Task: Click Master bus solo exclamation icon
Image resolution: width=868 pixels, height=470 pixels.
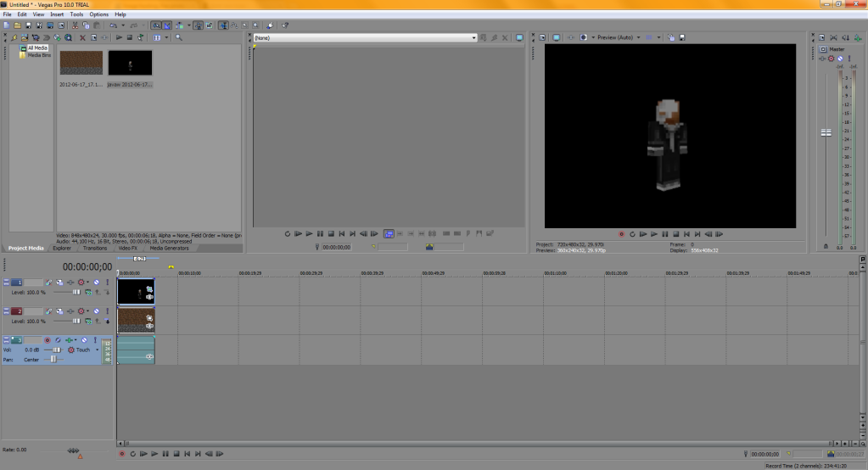Action: (x=849, y=59)
